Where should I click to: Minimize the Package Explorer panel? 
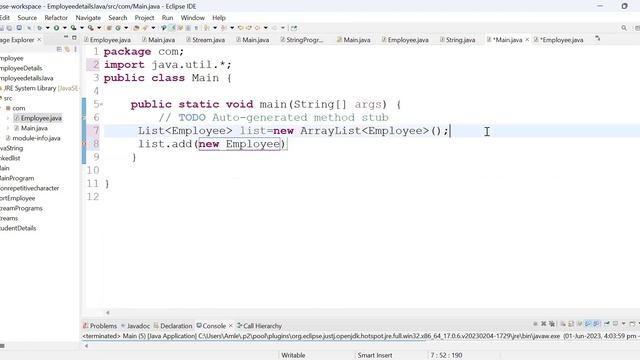[x=66, y=37]
